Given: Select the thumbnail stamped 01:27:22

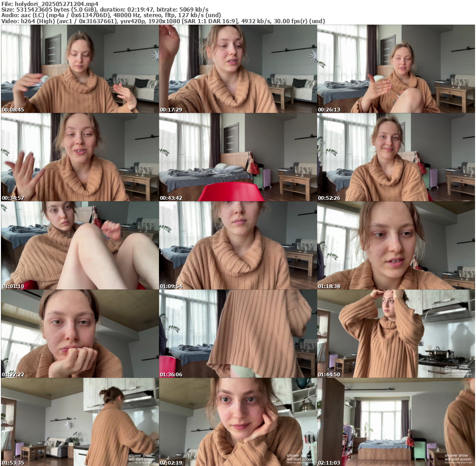Looking at the screenshot, I should tap(80, 334).
